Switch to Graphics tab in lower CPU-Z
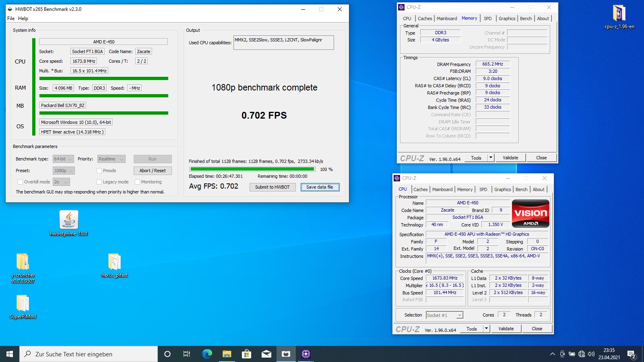The height and width of the screenshot is (362, 644). click(502, 189)
